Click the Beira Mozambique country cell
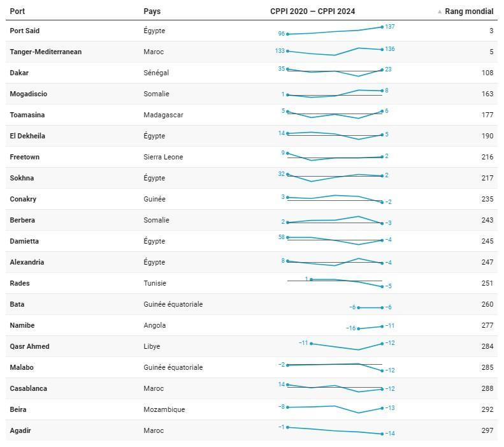 pyautogui.click(x=164, y=409)
